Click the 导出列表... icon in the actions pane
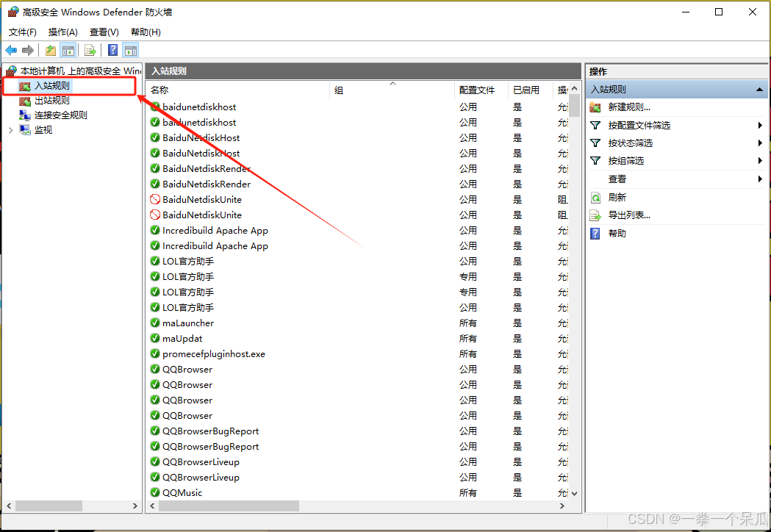771x532 pixels. click(595, 215)
